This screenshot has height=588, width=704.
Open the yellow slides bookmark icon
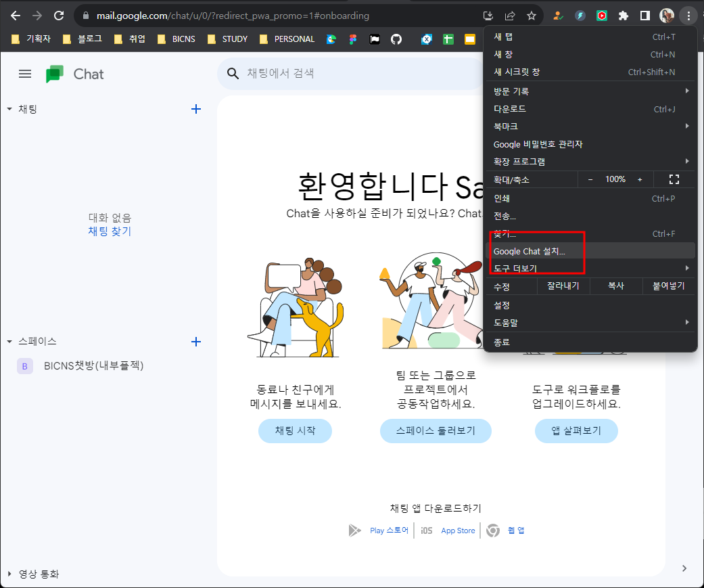pyautogui.click(x=469, y=39)
